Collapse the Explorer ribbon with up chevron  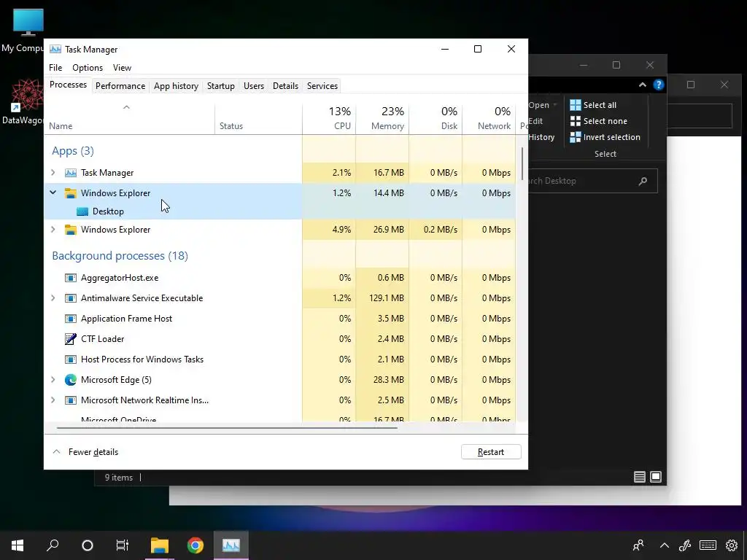(x=643, y=85)
